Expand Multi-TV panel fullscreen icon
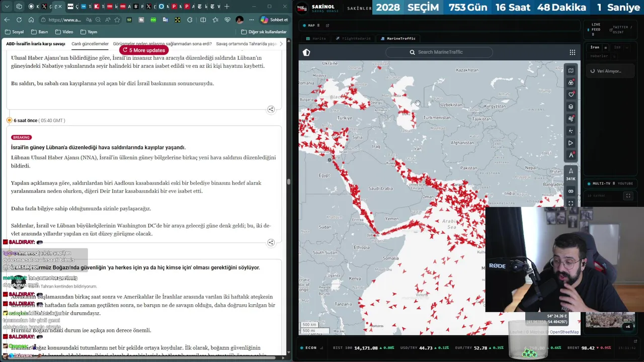The height and width of the screenshot is (362, 644). click(628, 196)
